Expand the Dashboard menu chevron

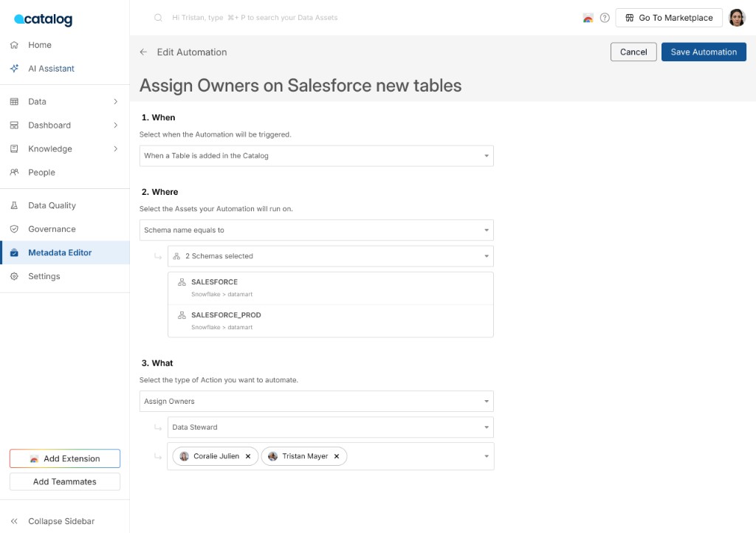point(116,125)
